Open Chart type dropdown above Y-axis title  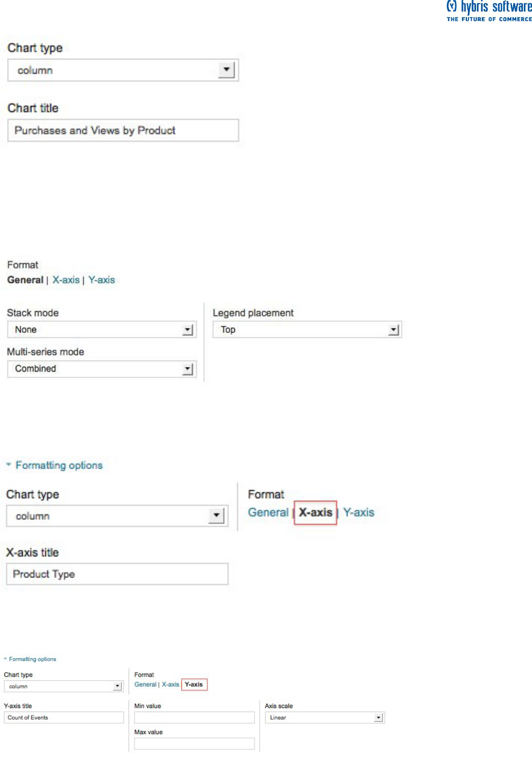click(64, 687)
